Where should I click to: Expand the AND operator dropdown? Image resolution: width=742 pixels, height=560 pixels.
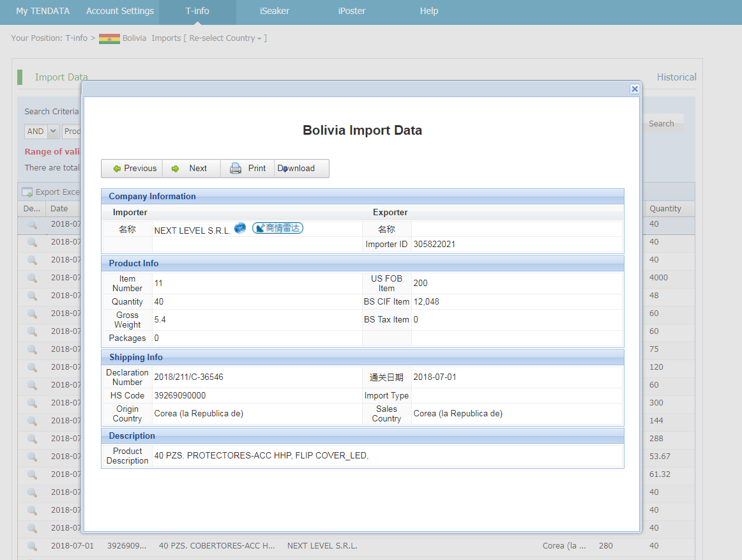(53, 132)
